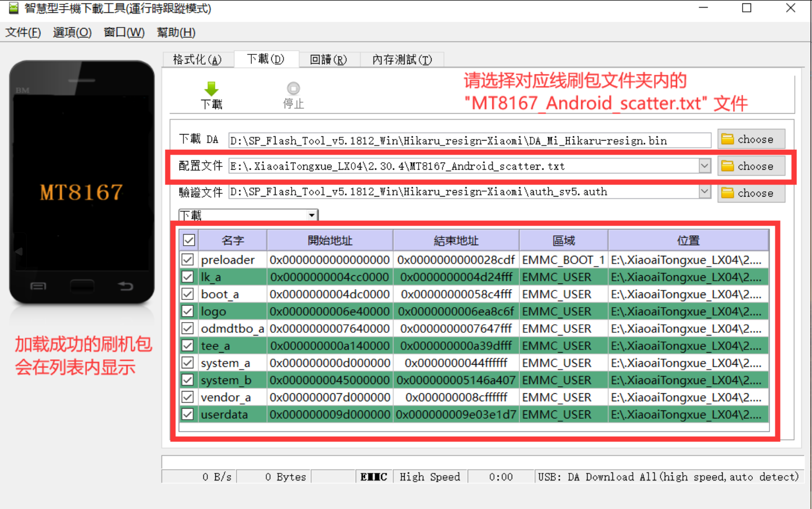Disable the userdata partition checkbox

coord(188,414)
